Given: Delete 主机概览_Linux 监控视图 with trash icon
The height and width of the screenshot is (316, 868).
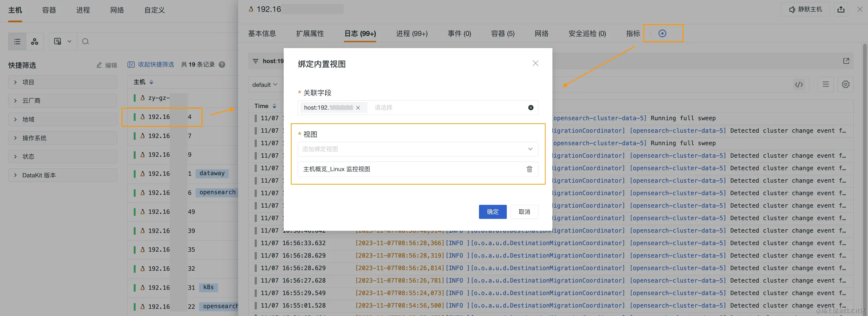Looking at the screenshot, I should [x=529, y=169].
